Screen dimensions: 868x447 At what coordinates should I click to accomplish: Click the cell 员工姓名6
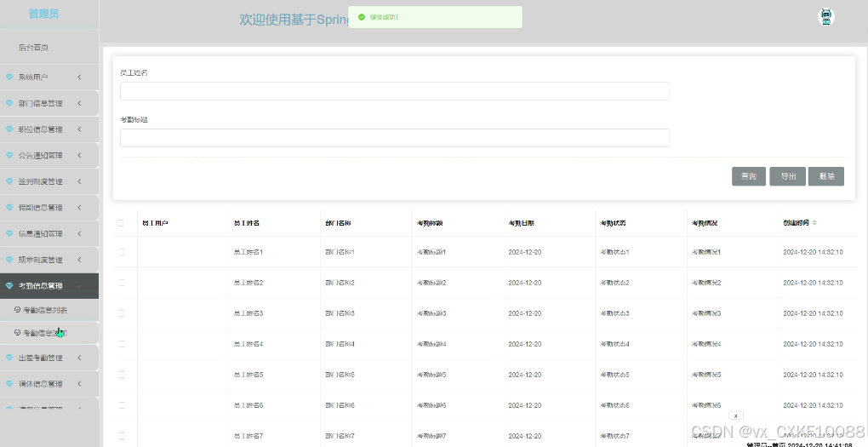click(248, 405)
